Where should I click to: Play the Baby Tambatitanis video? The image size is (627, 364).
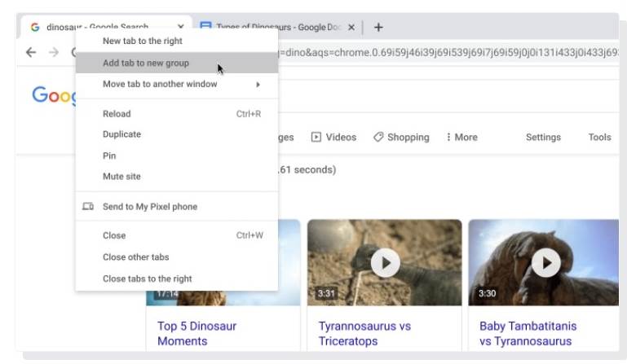click(x=545, y=262)
